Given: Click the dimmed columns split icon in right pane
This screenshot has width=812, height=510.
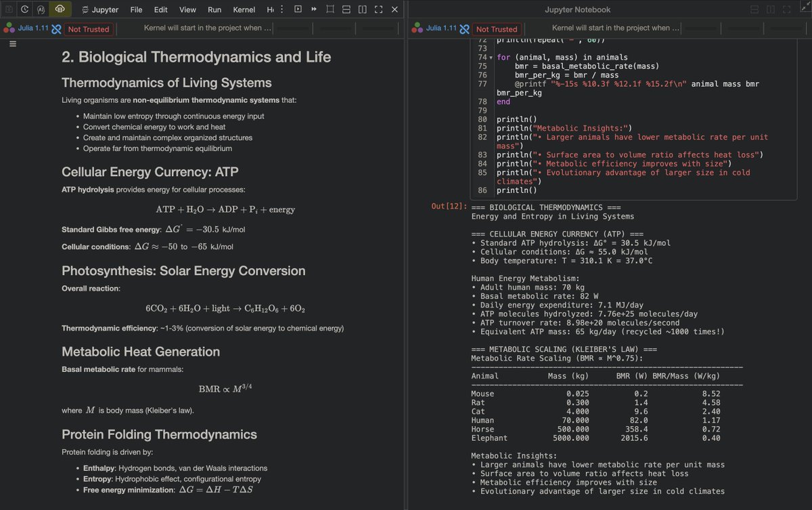Looking at the screenshot, I should coord(771,9).
